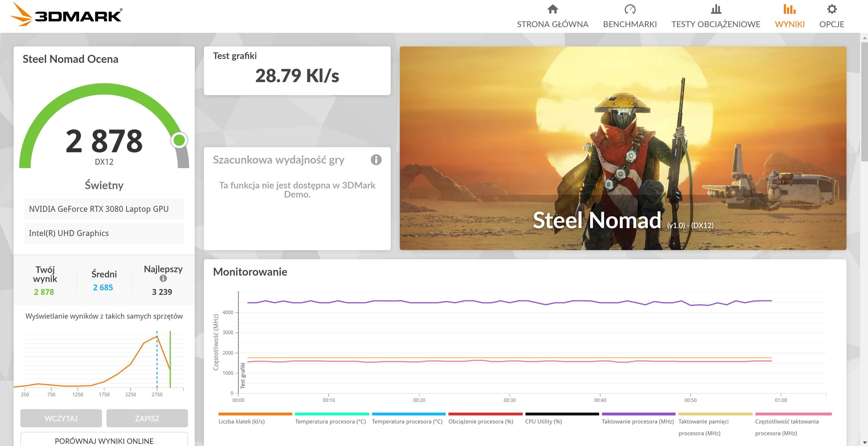
Task: Click the Twój wynik value 2 878
Action: pos(44,292)
